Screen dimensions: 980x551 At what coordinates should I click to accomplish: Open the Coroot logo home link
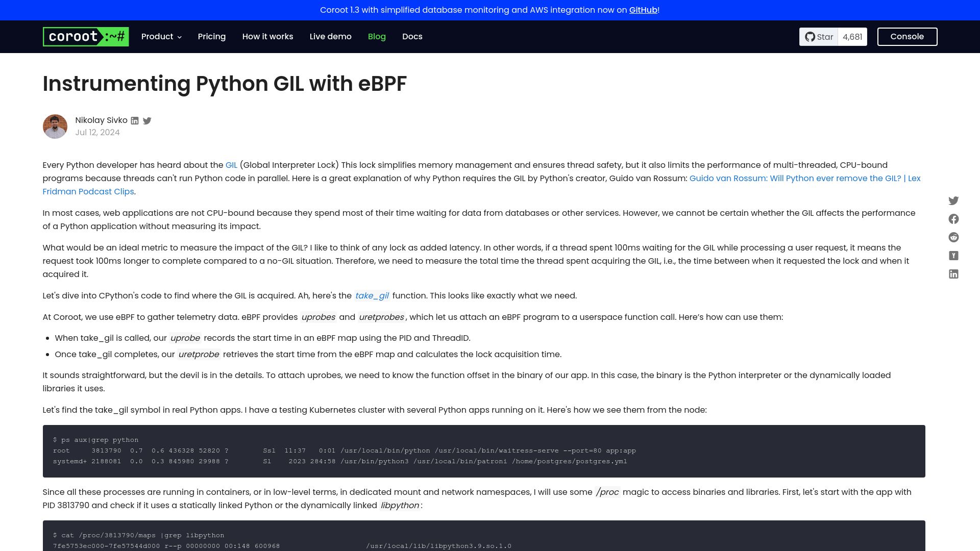pos(86,37)
